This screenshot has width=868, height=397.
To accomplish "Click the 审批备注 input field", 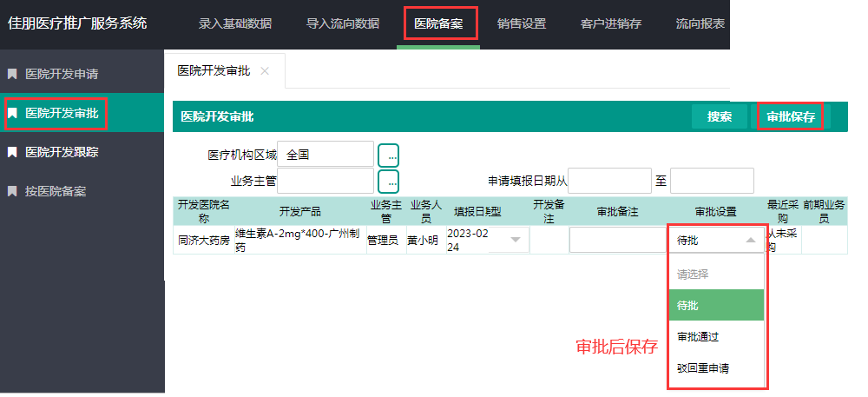I will 617,241.
